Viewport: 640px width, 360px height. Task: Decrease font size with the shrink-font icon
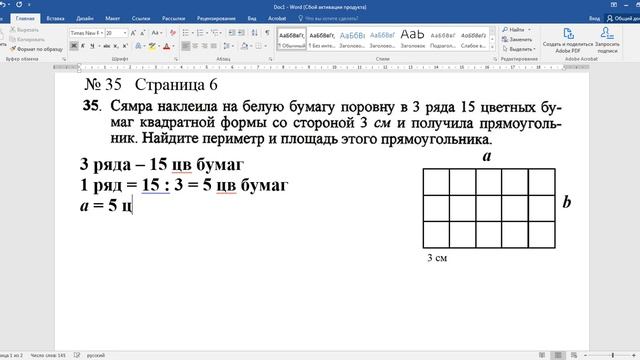pyautogui.click(x=142, y=33)
